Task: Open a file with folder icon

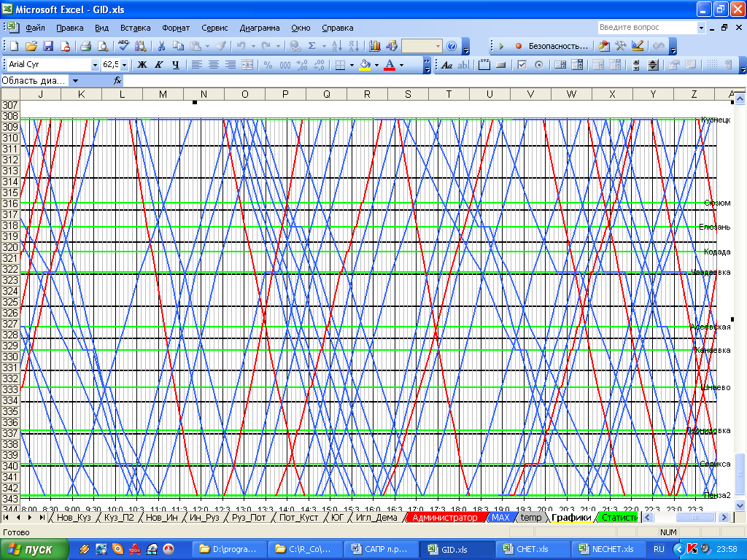Action: click(31, 46)
